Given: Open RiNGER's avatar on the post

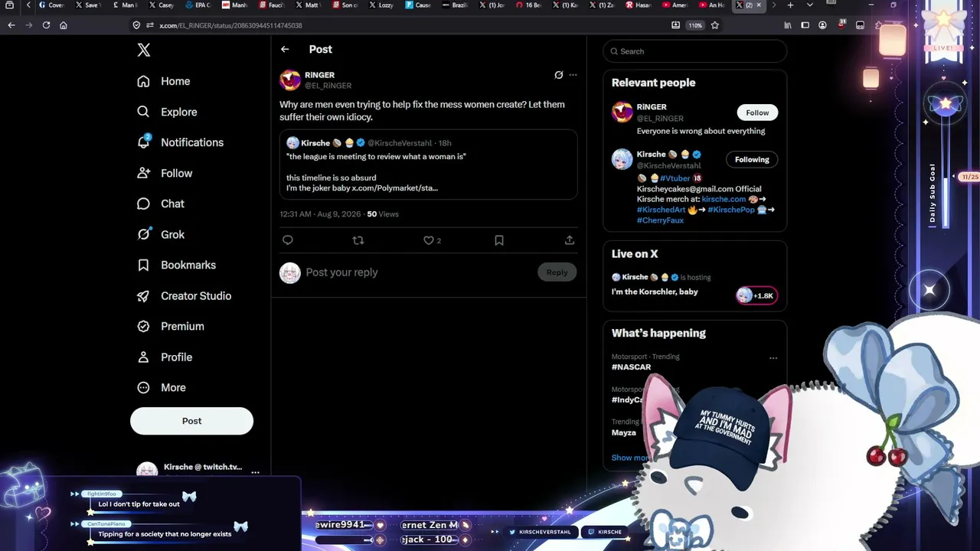Looking at the screenshot, I should pos(290,80).
